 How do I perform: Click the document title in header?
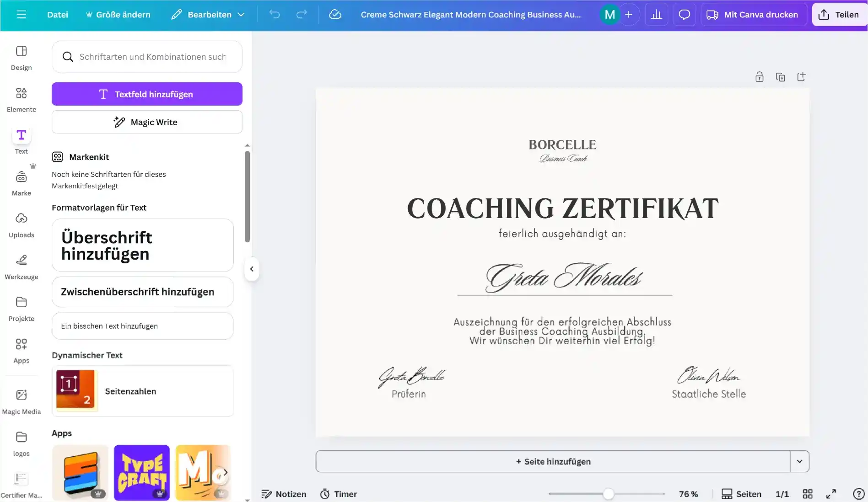coord(470,15)
